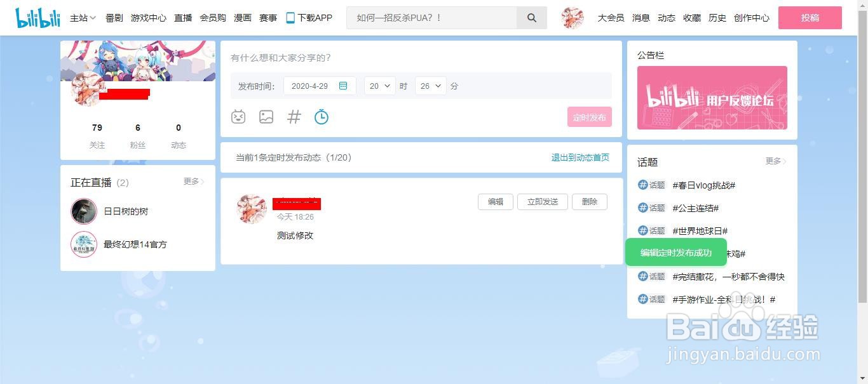Image resolution: width=868 pixels, height=384 pixels.
Task: Open the hour dropdown showing 20
Action: 379,86
